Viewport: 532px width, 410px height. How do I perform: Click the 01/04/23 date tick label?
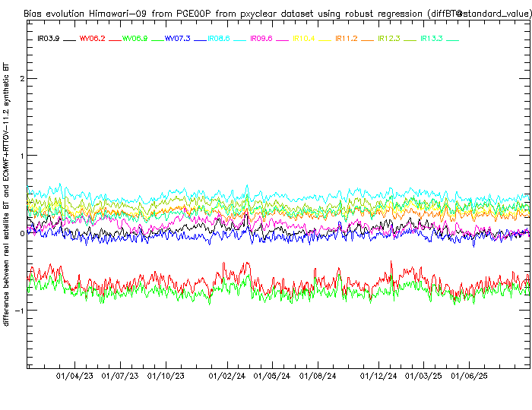pyautogui.click(x=74, y=375)
